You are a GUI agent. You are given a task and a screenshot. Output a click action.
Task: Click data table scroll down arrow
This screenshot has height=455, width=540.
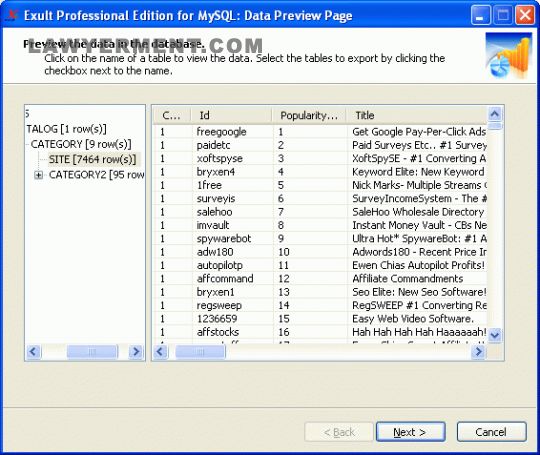point(495,335)
